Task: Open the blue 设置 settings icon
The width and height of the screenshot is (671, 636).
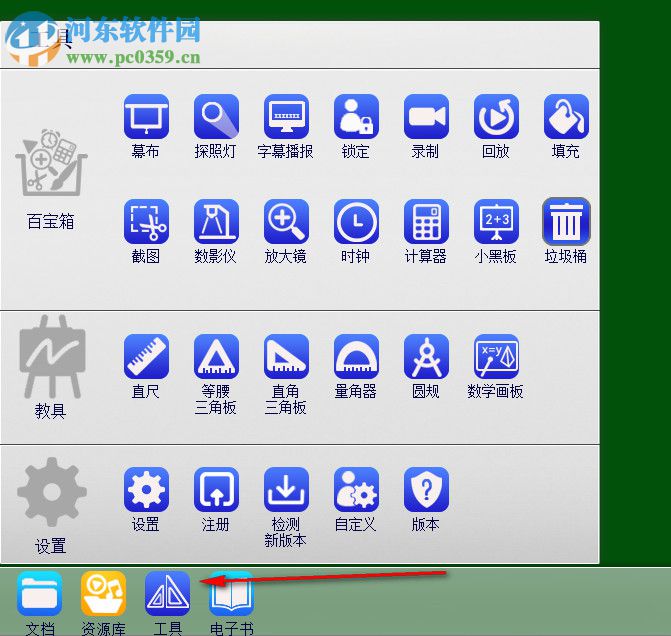Action: [146, 490]
